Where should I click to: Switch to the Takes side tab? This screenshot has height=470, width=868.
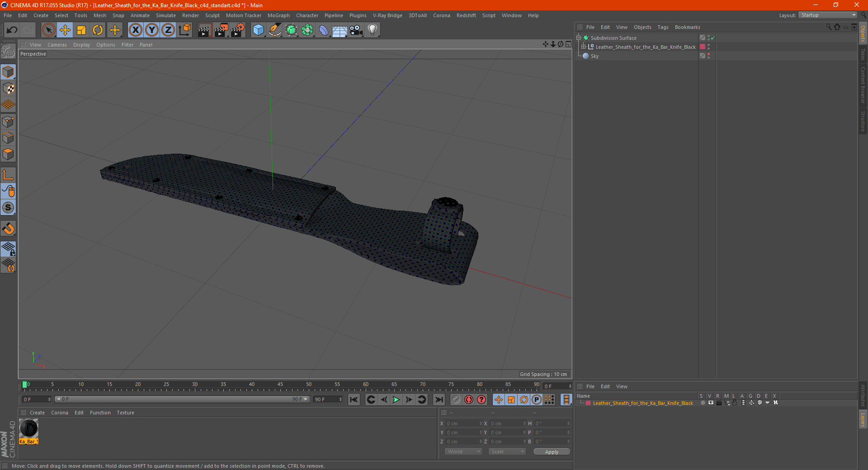click(x=863, y=54)
